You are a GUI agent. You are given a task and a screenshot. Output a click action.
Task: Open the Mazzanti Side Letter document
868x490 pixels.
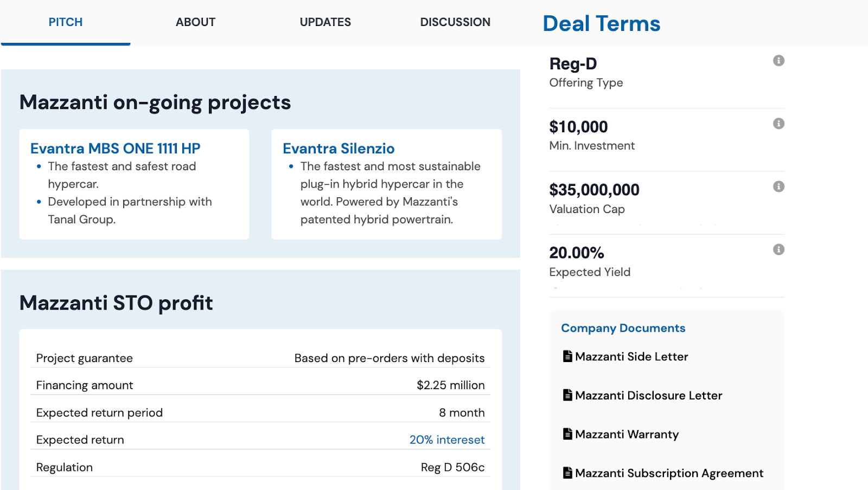click(631, 357)
